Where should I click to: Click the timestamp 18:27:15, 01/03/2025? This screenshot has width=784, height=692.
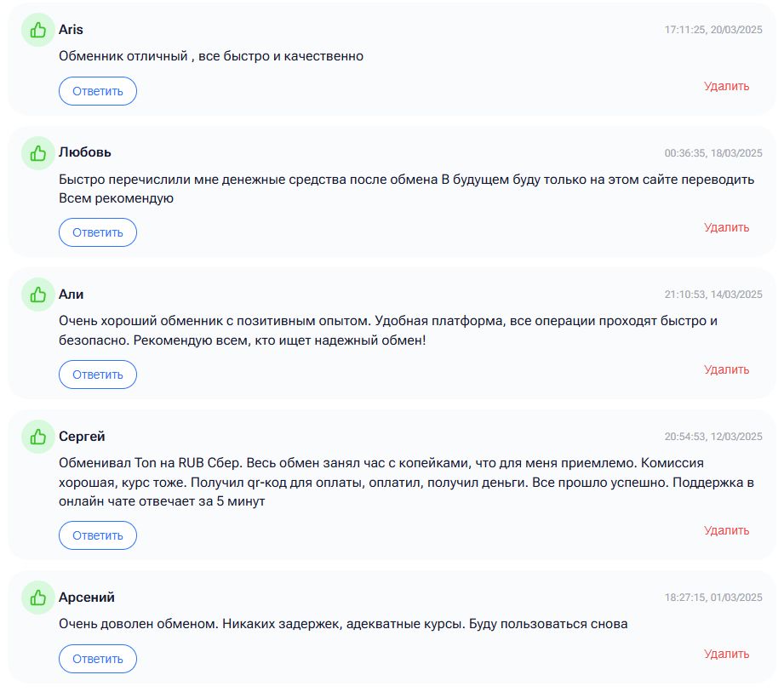[x=712, y=598]
